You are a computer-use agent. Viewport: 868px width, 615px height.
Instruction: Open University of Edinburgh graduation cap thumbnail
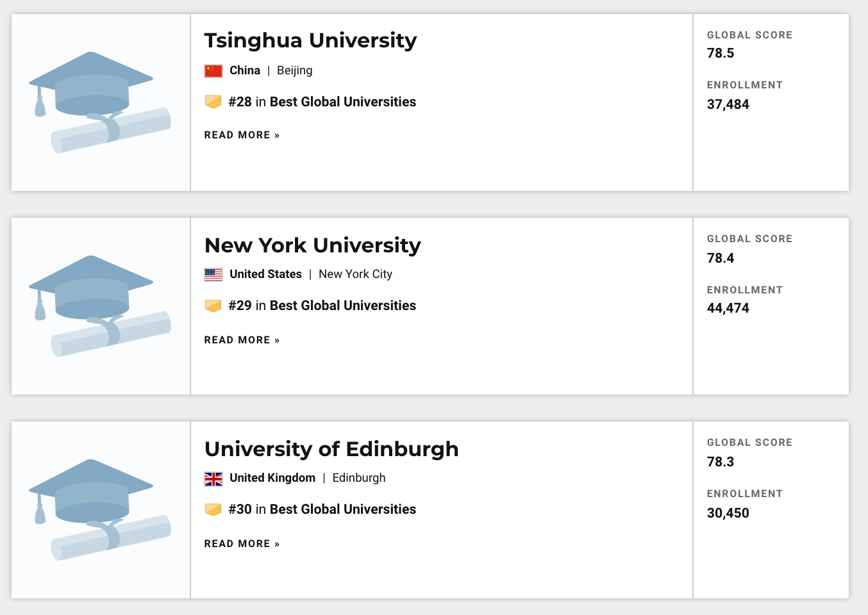(x=101, y=510)
